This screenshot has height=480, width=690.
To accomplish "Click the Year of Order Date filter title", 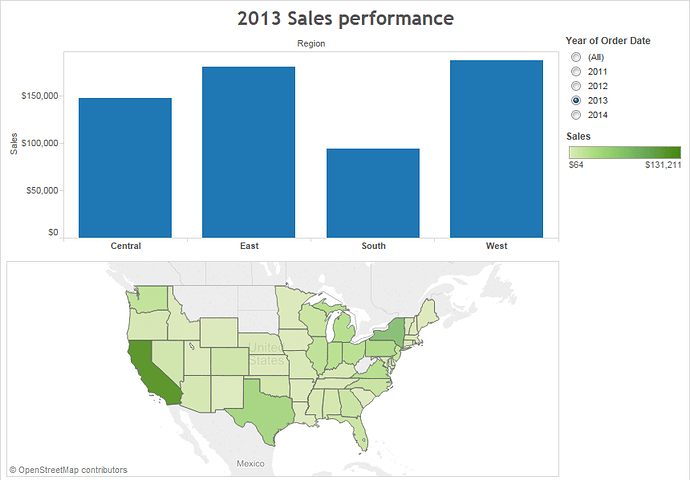I will 608,40.
